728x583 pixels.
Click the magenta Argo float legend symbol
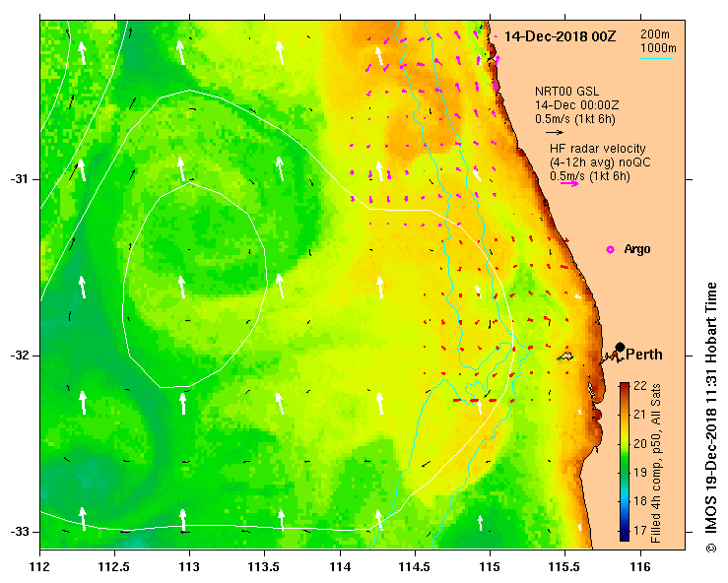(x=611, y=250)
